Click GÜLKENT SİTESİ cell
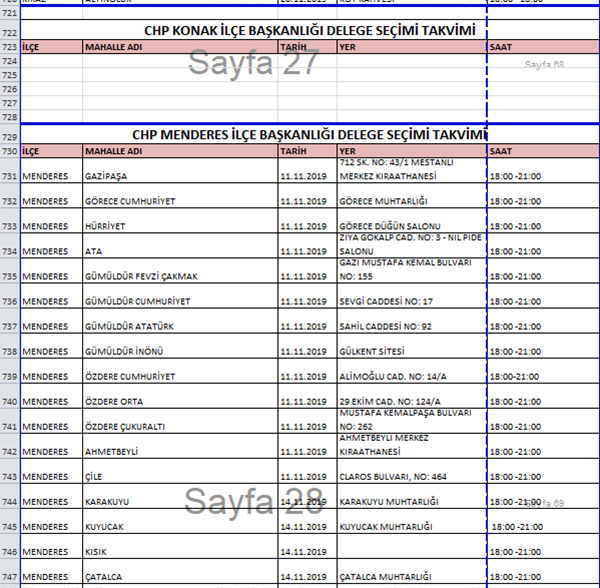The width and height of the screenshot is (600, 588). pyautogui.click(x=412, y=346)
